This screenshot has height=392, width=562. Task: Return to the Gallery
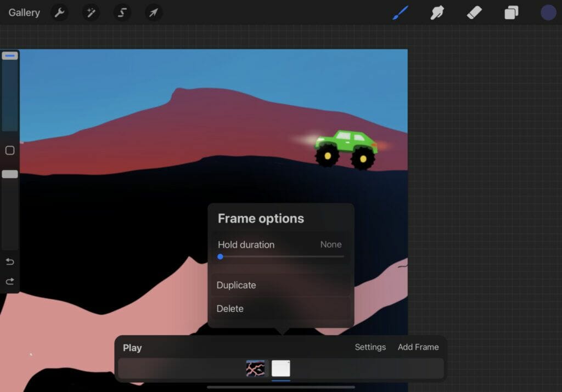tap(24, 13)
